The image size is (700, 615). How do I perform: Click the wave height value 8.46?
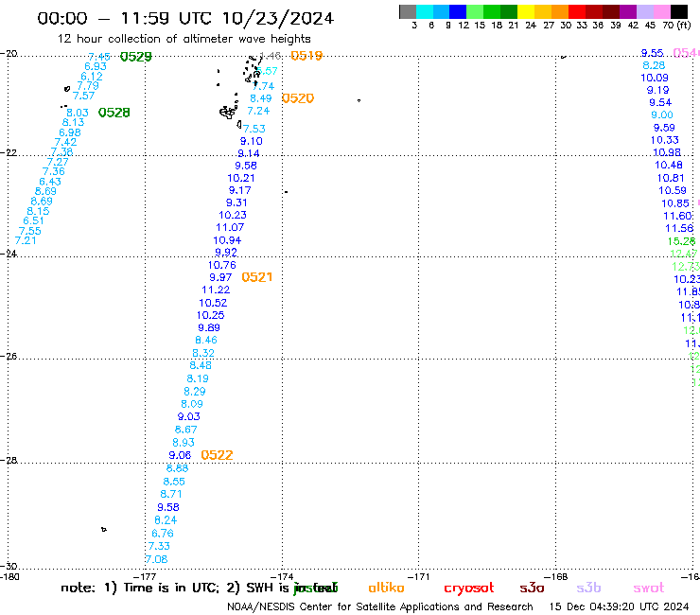coord(206,341)
